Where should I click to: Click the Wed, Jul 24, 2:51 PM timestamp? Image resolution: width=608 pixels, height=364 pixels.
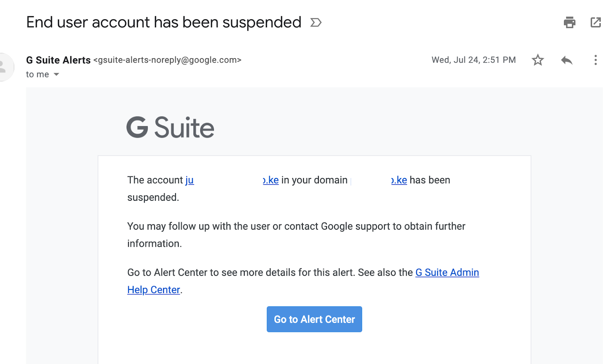click(x=473, y=60)
